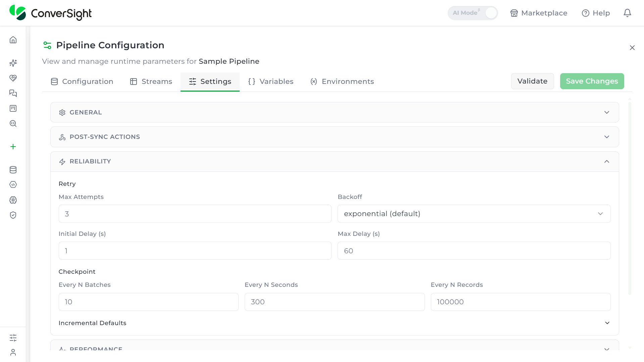The width and height of the screenshot is (644, 362).
Task: Click the Save Changes button
Action: pyautogui.click(x=592, y=81)
